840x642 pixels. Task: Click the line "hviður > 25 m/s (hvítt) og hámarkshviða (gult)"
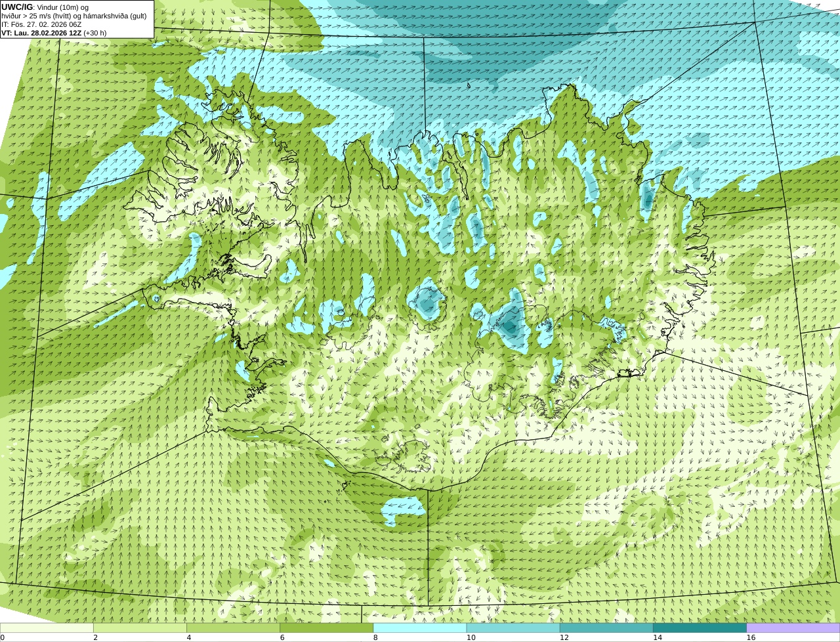(x=74, y=16)
